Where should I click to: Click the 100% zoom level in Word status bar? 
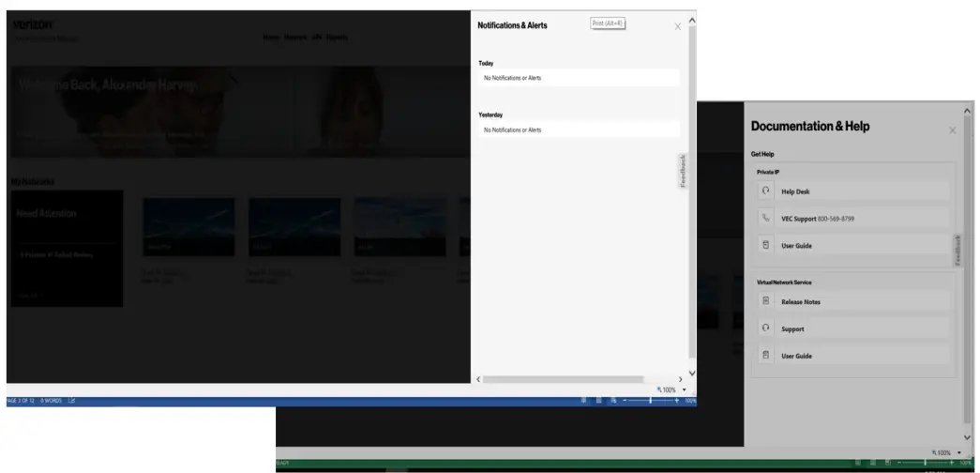[690, 401]
